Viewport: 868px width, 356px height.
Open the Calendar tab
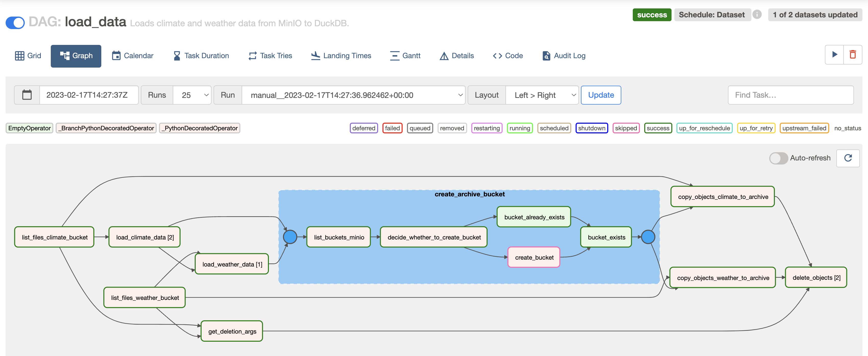132,56
